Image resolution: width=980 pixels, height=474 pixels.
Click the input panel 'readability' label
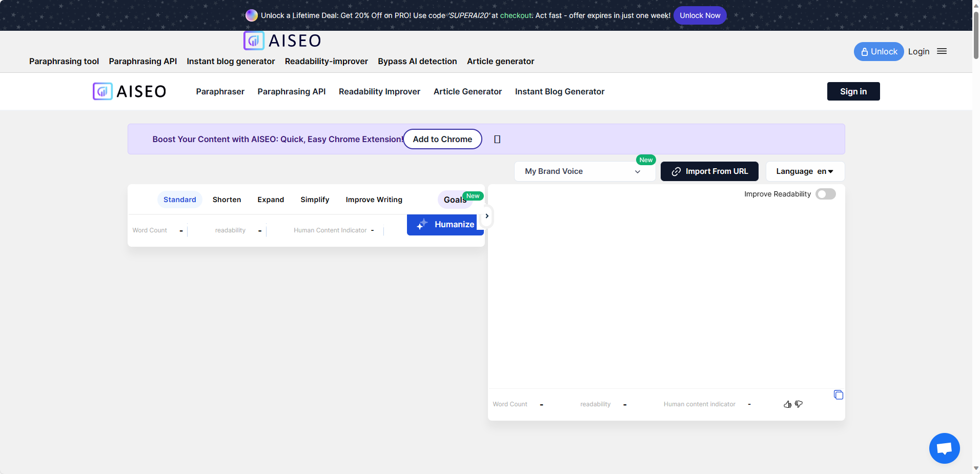230,230
